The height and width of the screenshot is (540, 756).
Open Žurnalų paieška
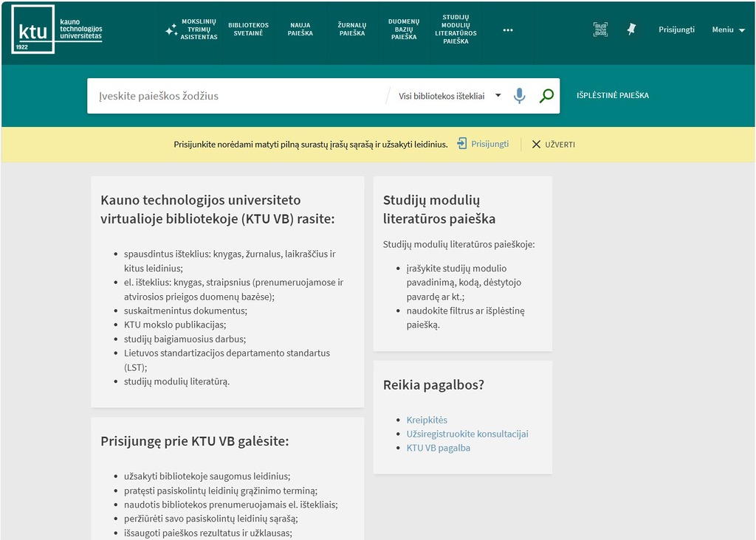pos(352,30)
